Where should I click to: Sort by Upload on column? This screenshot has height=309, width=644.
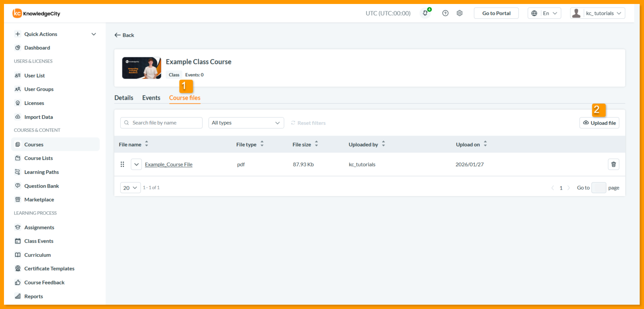[485, 144]
